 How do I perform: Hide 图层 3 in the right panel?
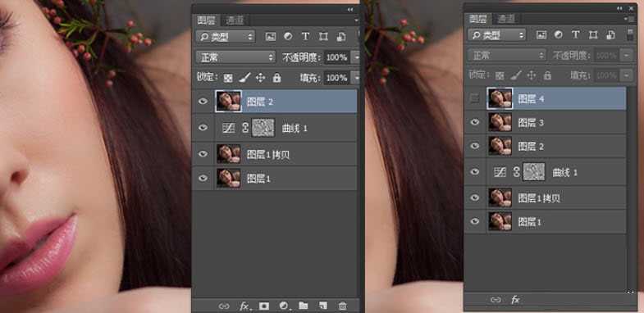(475, 122)
